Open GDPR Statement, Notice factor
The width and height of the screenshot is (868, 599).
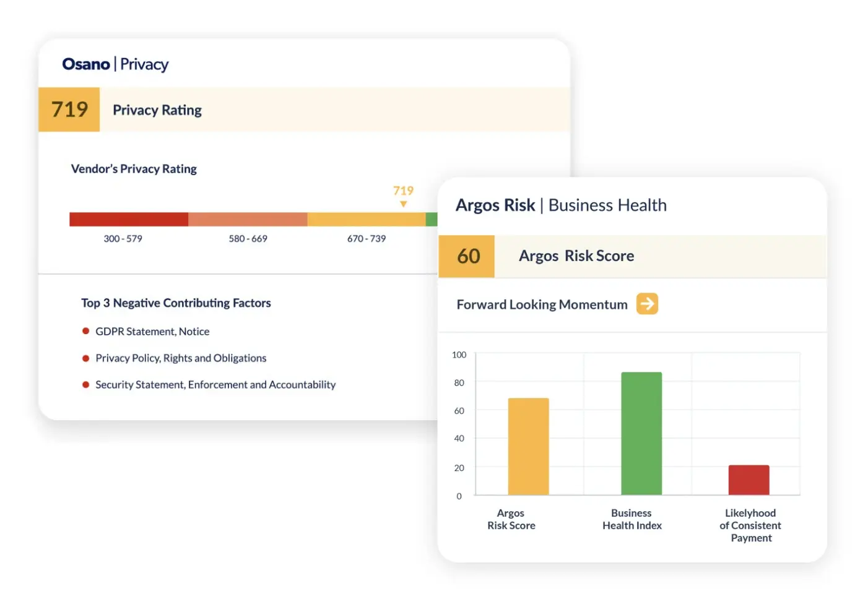click(152, 332)
